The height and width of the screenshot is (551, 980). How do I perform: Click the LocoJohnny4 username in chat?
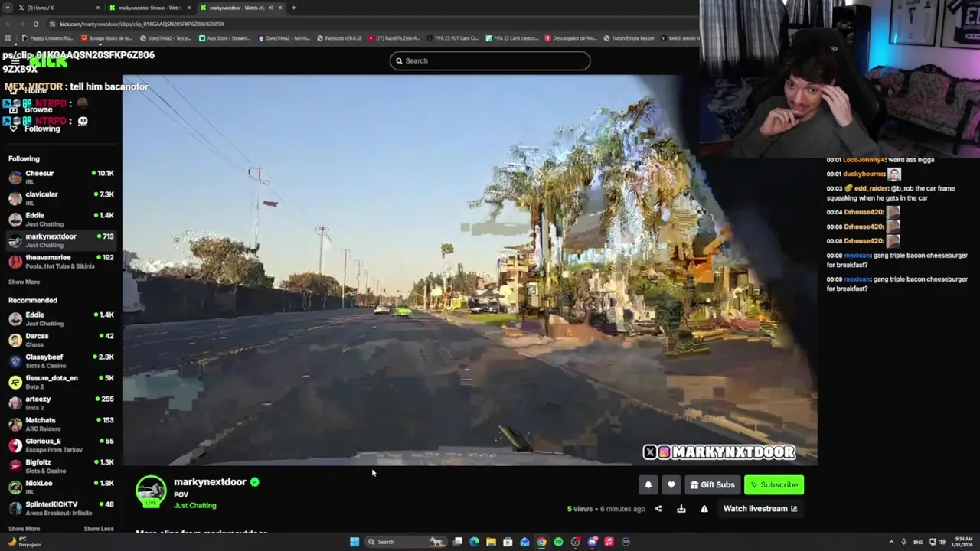864,160
